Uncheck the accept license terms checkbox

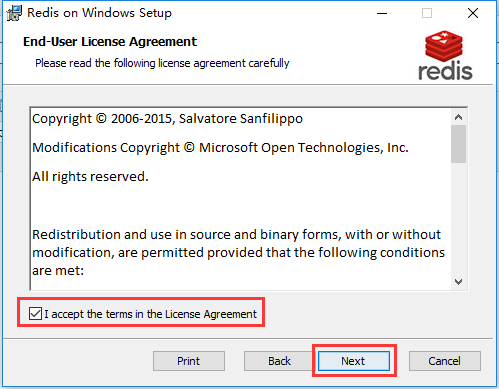click(35, 314)
